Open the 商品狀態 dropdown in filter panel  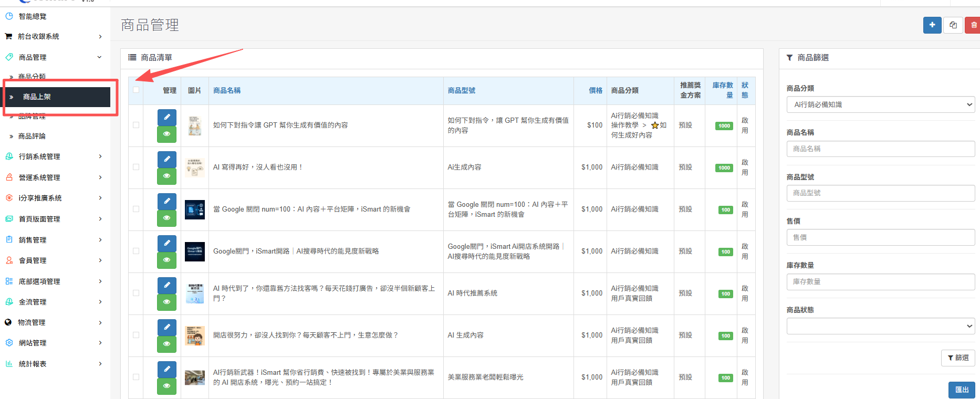(x=880, y=326)
